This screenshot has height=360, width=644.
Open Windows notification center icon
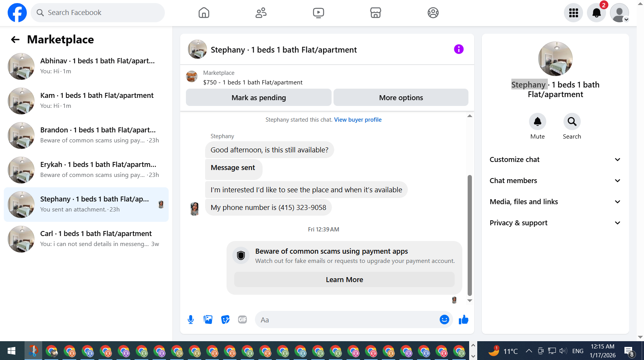[629, 351]
